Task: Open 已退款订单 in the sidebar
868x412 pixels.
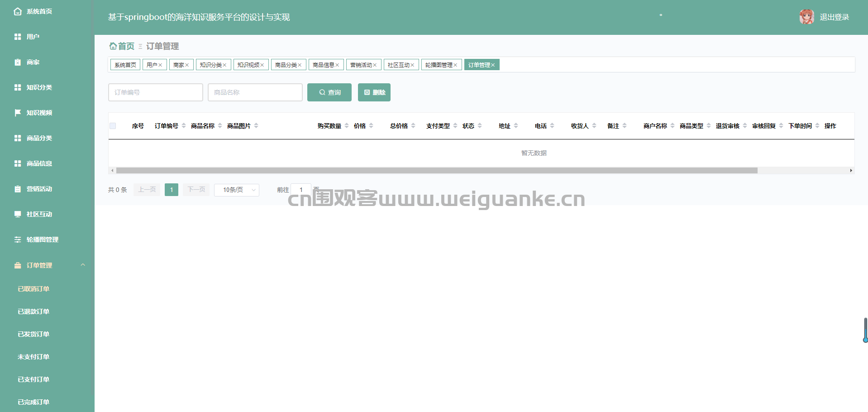Action: point(33,311)
